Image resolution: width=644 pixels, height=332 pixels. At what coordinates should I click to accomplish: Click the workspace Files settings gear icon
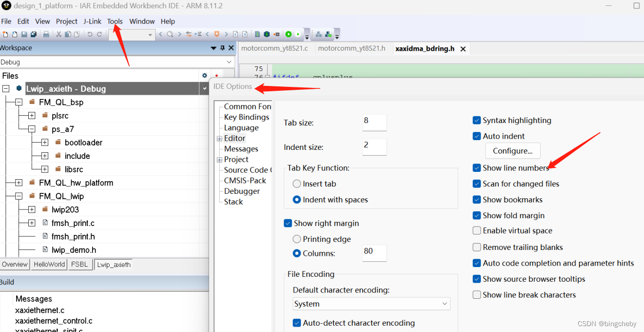[204, 75]
